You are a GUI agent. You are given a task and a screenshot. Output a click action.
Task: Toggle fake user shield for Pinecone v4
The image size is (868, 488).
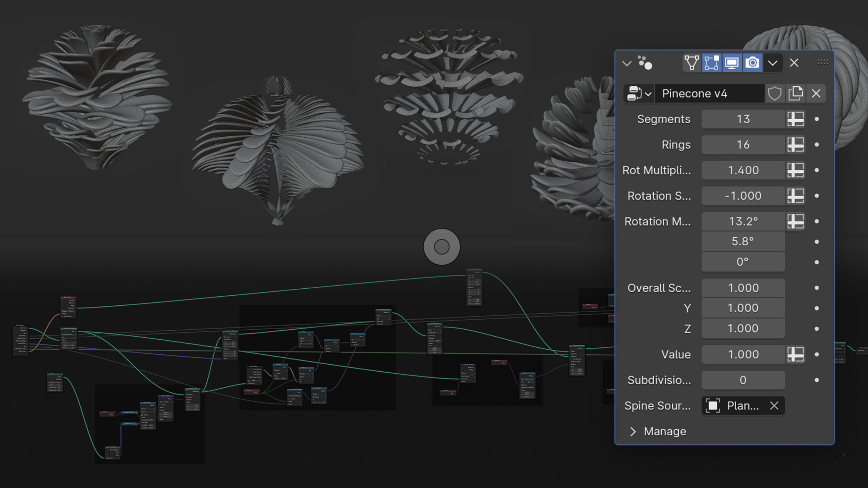click(775, 93)
